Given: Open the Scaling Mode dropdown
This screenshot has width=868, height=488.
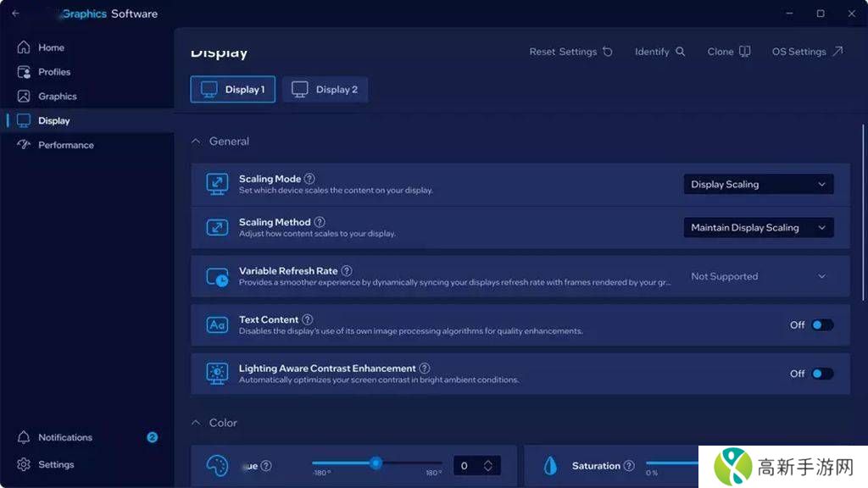Looking at the screenshot, I should pos(758,185).
